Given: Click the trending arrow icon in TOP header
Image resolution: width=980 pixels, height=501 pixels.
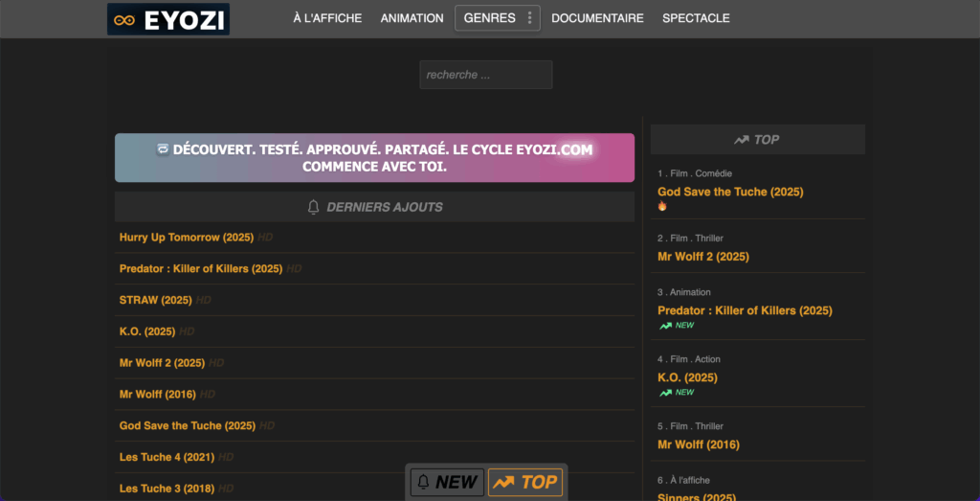Looking at the screenshot, I should (741, 140).
